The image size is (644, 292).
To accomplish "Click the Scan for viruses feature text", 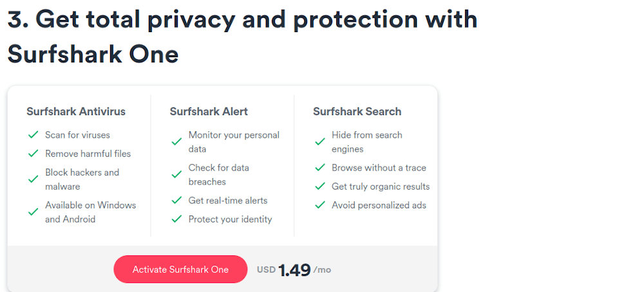I will pos(78,135).
